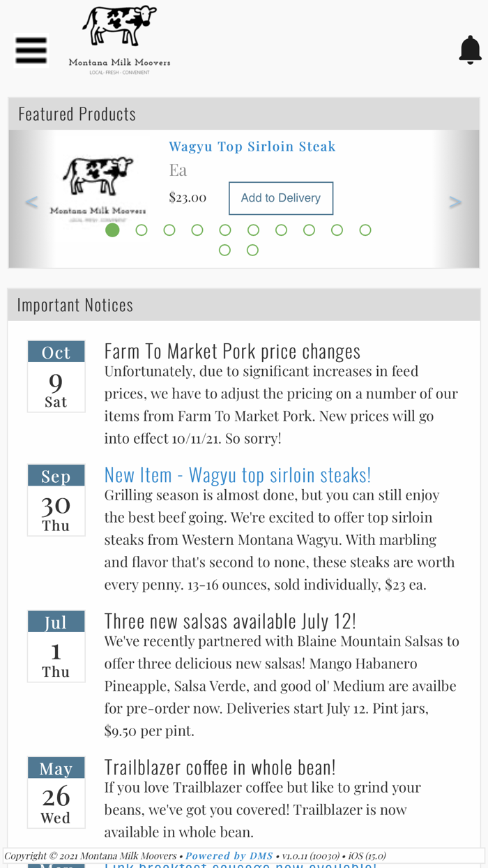Add Wagyu Top Sirloin Steak to delivery
The width and height of the screenshot is (488, 868).
point(280,198)
